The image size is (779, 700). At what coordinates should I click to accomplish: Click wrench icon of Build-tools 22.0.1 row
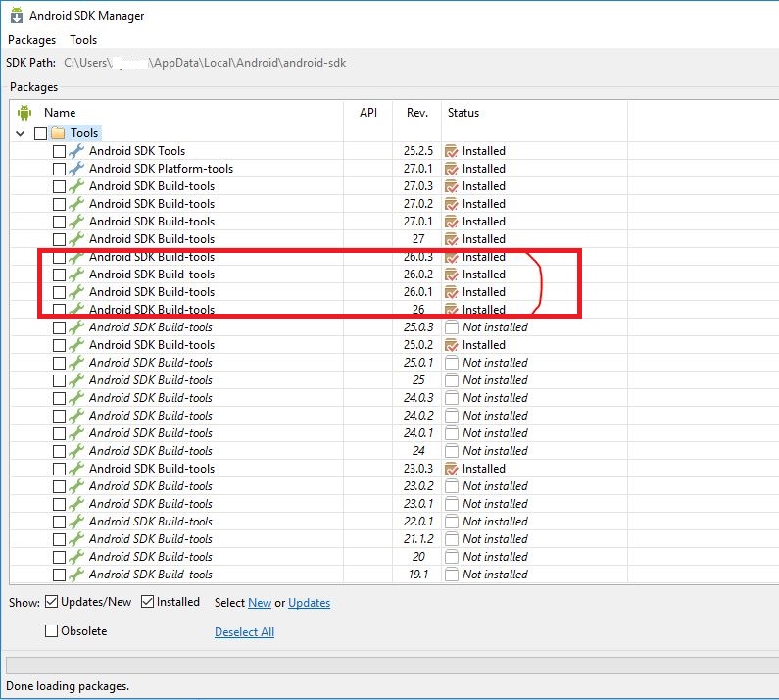click(x=76, y=522)
